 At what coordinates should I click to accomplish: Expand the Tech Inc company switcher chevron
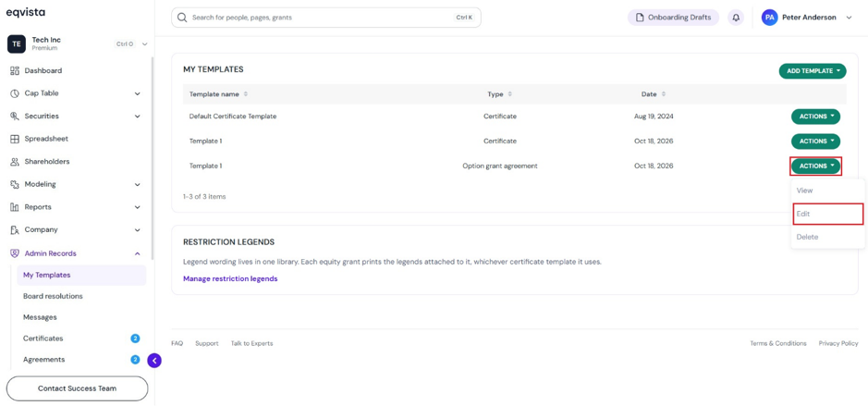[x=145, y=43]
